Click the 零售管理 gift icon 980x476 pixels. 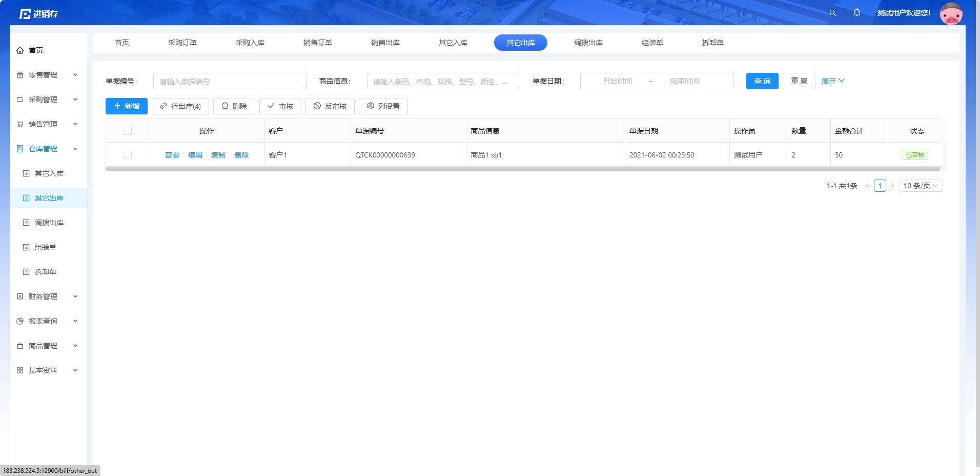point(20,75)
